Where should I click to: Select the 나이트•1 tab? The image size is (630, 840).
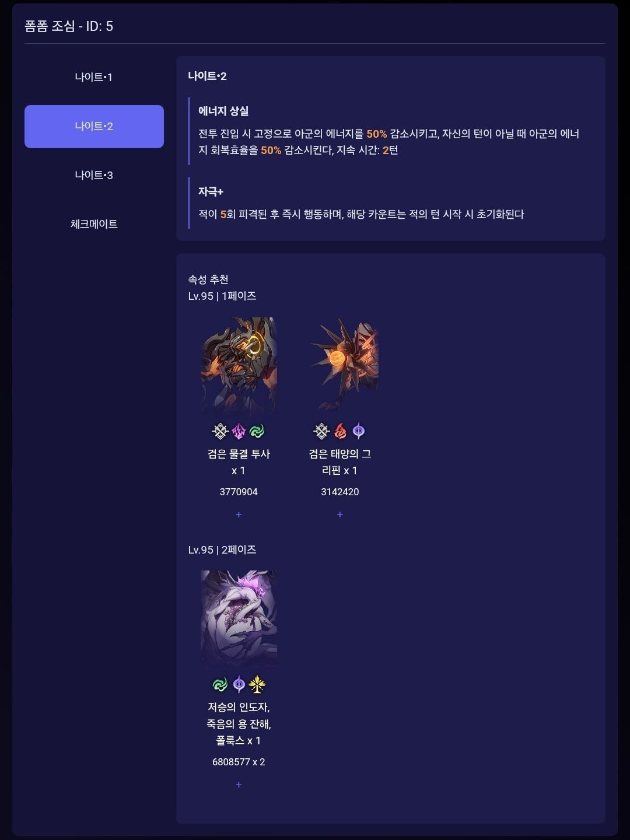(x=94, y=77)
